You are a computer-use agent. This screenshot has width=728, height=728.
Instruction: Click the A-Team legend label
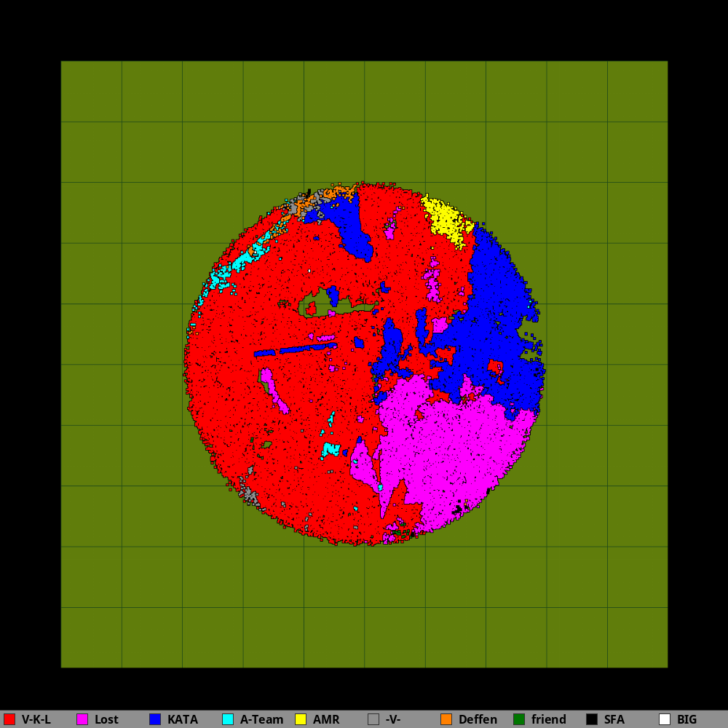point(261,719)
